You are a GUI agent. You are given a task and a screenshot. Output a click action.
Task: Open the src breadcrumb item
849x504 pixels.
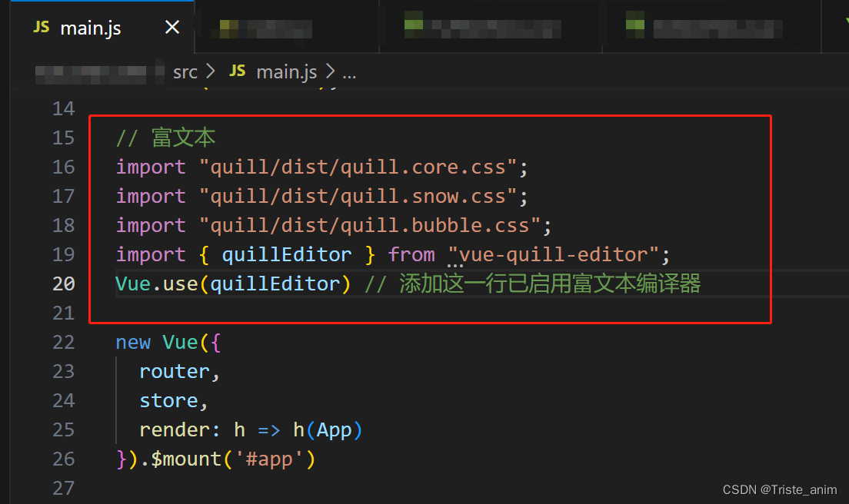coord(185,71)
